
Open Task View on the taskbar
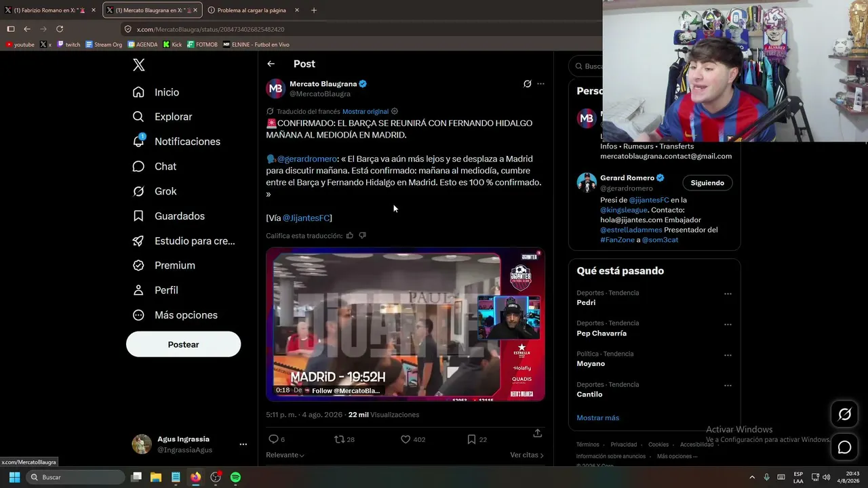[x=136, y=477]
